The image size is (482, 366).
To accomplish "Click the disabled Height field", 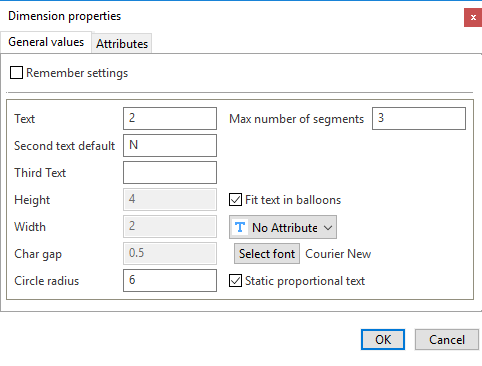I will point(170,199).
